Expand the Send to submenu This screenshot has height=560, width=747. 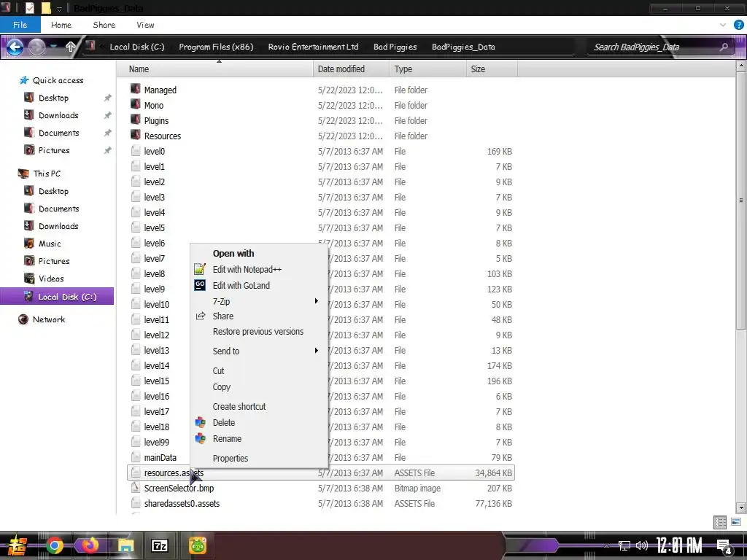[x=316, y=351]
